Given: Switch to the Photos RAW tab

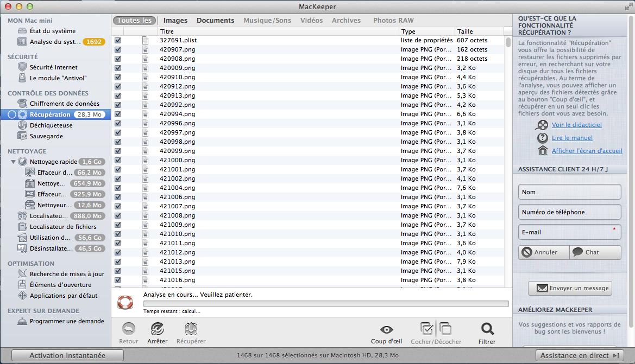Looking at the screenshot, I should click(394, 20).
